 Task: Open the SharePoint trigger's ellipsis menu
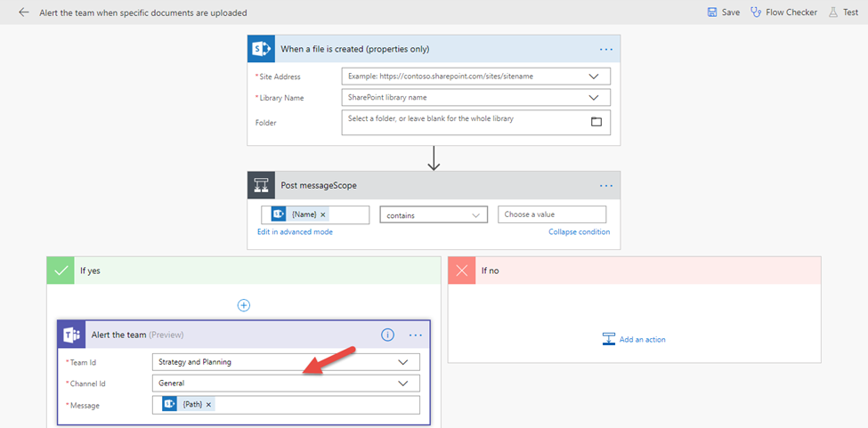click(x=606, y=49)
